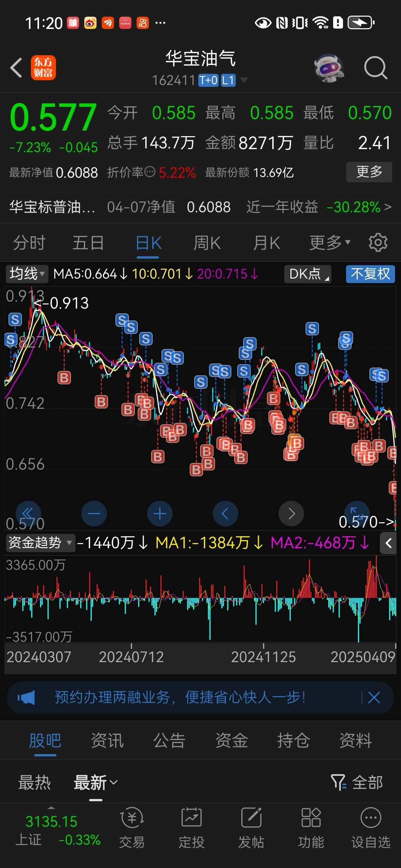Viewport: 401px width, 868px height.
Task: Open the 华宝标普油 fund row
Action: click(x=200, y=207)
